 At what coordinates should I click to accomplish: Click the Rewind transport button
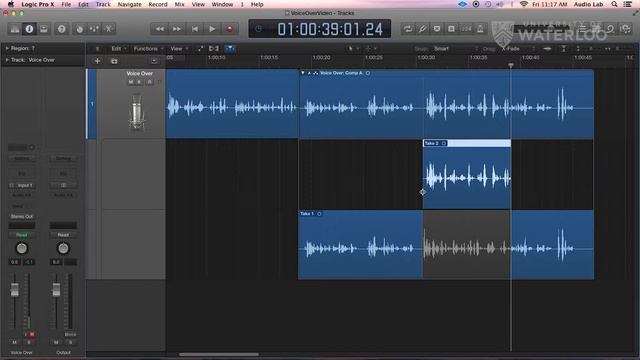[x=160, y=29]
